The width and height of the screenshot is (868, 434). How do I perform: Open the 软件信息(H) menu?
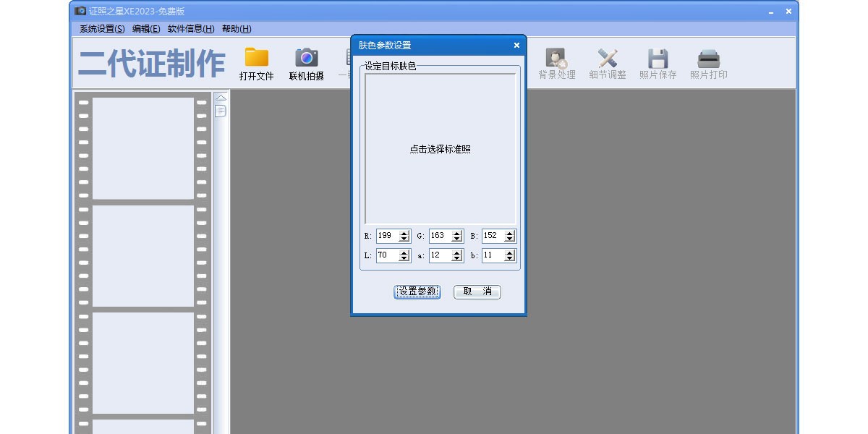point(191,29)
